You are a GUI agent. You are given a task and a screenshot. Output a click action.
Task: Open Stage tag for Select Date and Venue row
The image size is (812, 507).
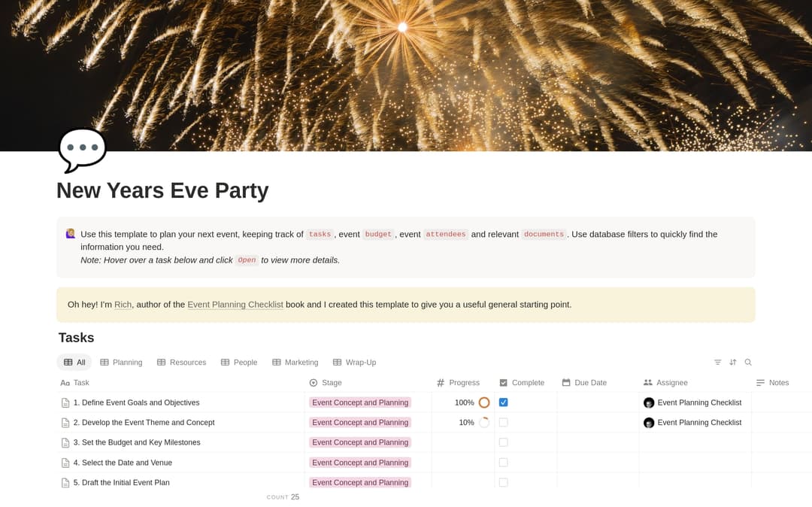coord(360,463)
